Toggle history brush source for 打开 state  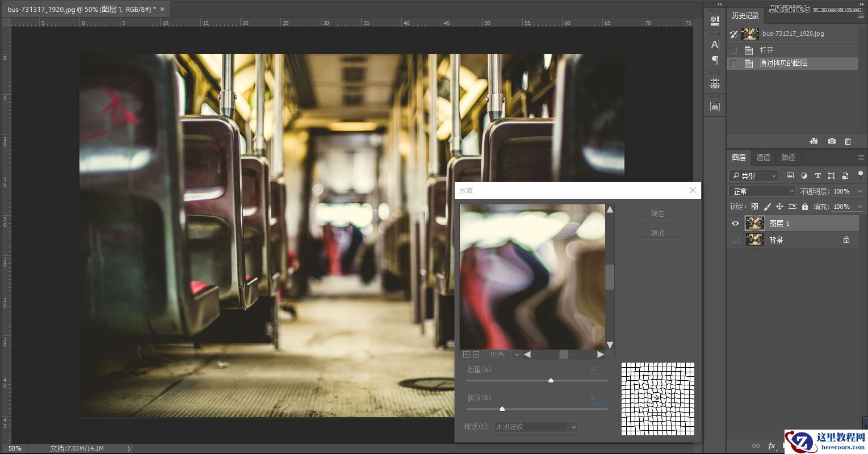(733, 51)
